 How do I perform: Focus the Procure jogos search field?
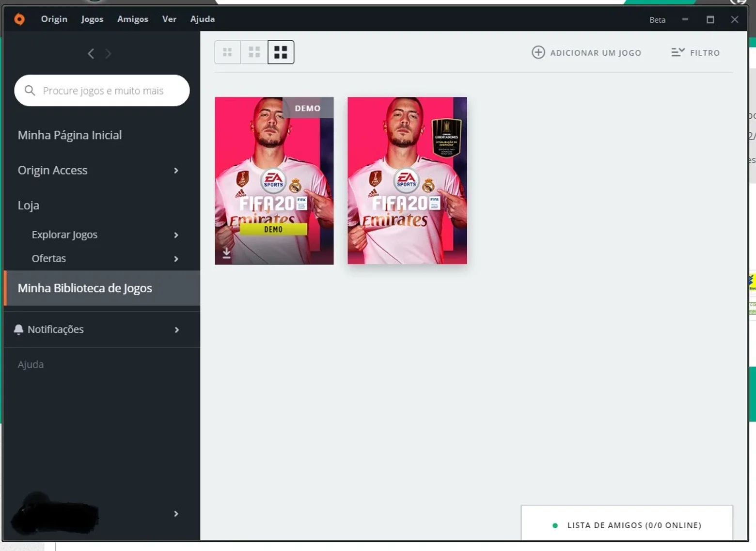coord(102,91)
